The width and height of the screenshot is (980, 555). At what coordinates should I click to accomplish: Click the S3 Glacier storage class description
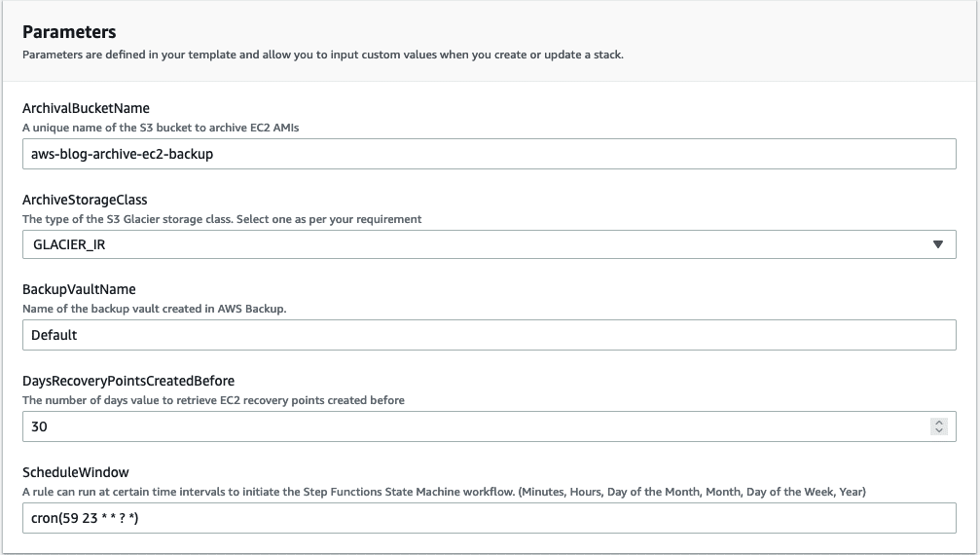pos(222,219)
